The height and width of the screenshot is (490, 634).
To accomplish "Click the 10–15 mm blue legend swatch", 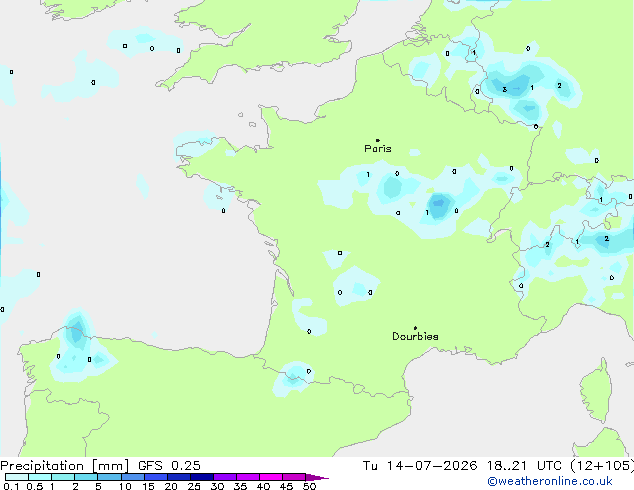I will click(x=132, y=477).
